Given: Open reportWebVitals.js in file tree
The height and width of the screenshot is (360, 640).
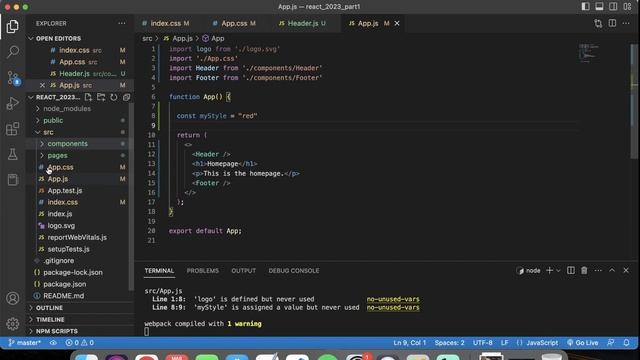Looking at the screenshot, I should click(77, 237).
